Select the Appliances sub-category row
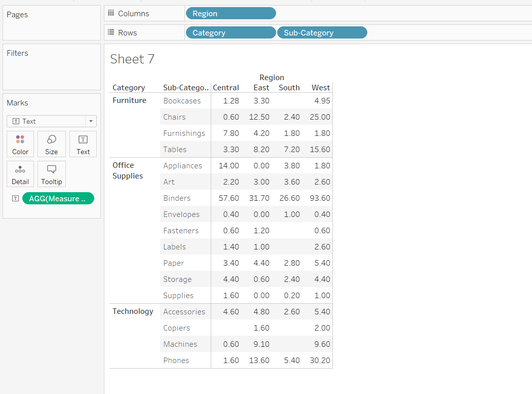 pyautogui.click(x=182, y=166)
